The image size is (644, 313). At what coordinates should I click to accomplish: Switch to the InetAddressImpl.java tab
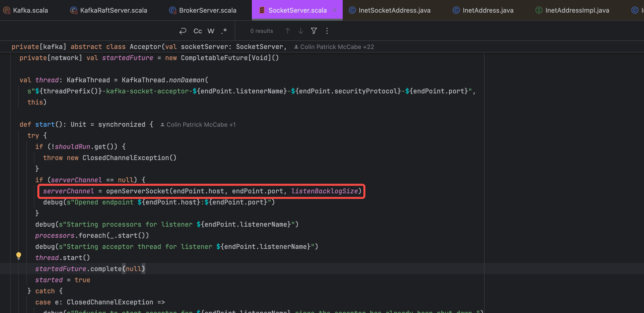point(577,10)
